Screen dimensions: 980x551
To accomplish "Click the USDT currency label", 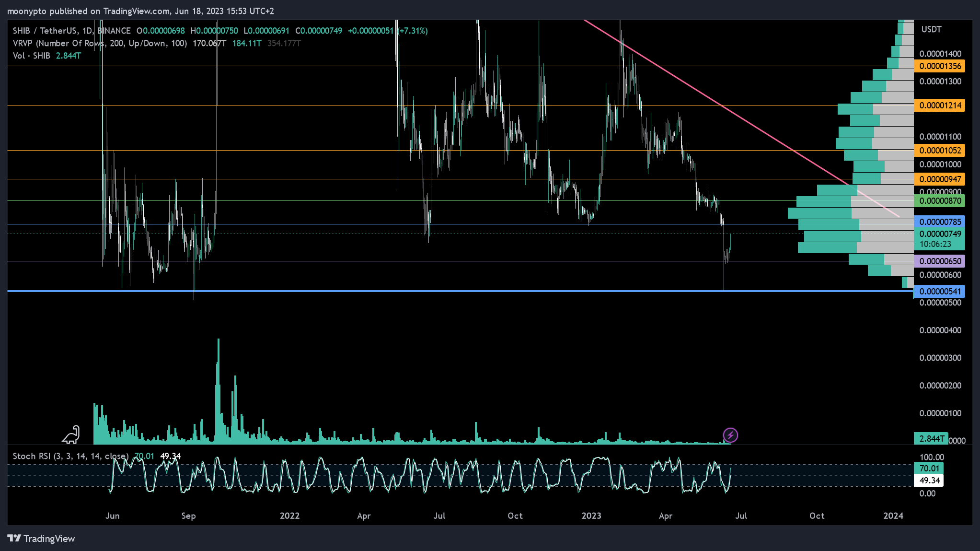I will click(931, 30).
